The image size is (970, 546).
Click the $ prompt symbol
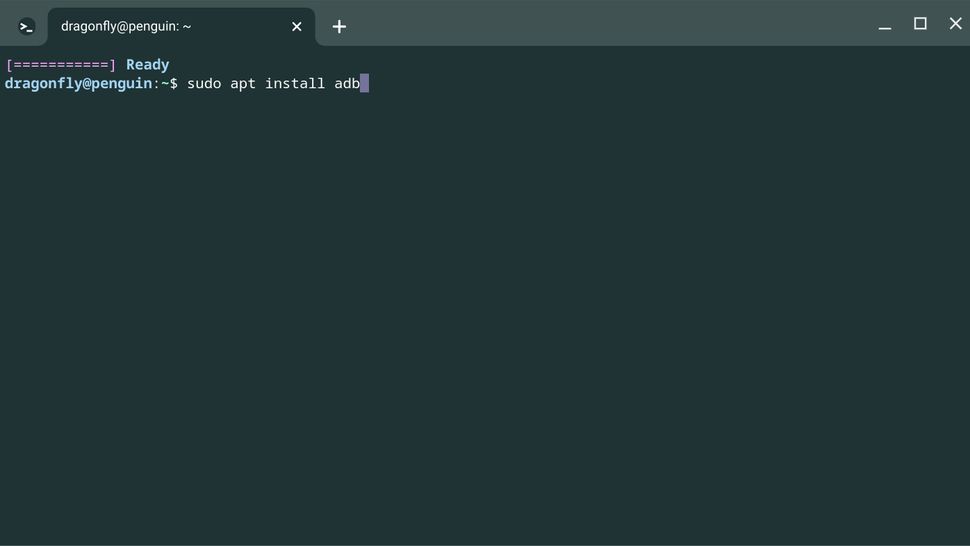pos(174,84)
